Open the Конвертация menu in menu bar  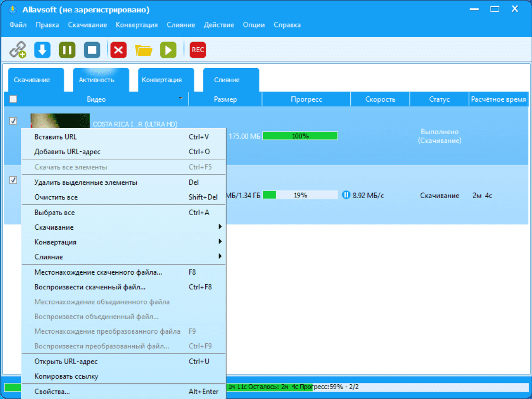tap(137, 25)
